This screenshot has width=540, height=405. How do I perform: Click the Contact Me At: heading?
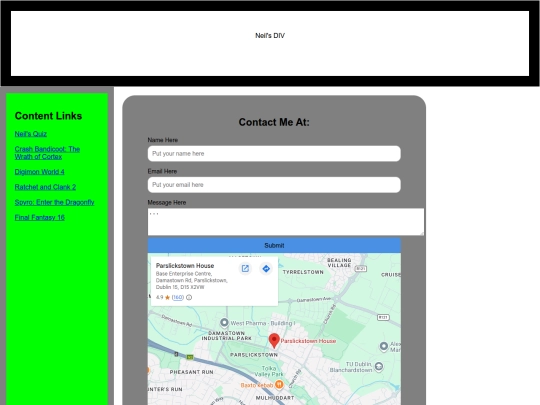[x=274, y=122]
